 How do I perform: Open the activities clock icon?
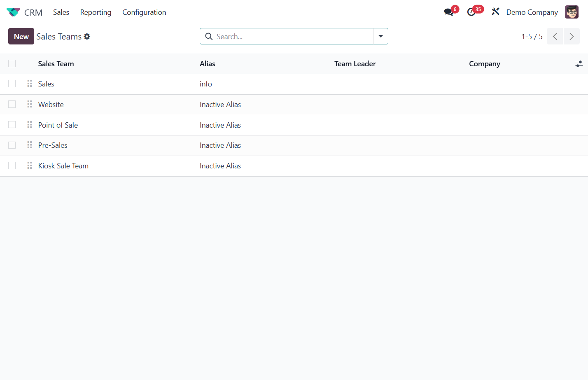point(471,12)
